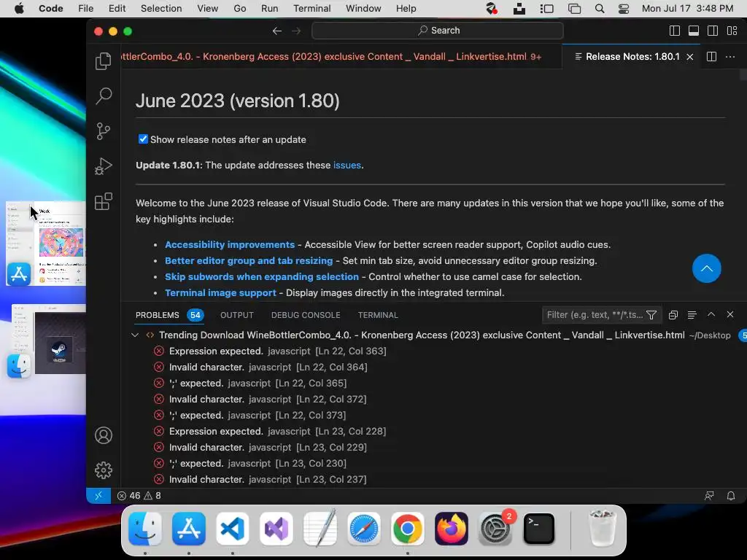Screen dimensions: 747x560
Task: Maximize the panel with the up chevron
Action: click(x=711, y=314)
